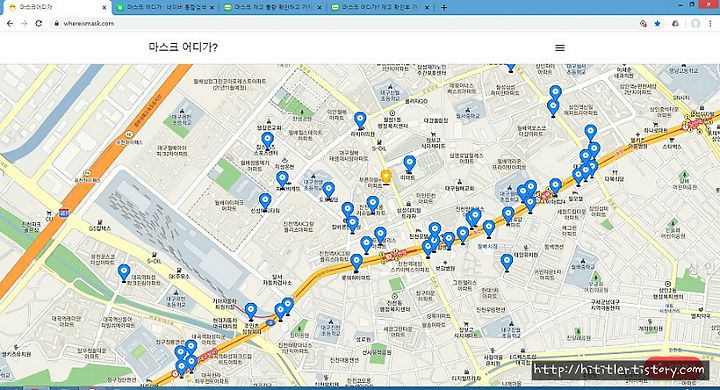Close the 네이버 통합검색 tab
Image resolution: width=720 pixels, height=390 pixels.
pyautogui.click(x=212, y=7)
